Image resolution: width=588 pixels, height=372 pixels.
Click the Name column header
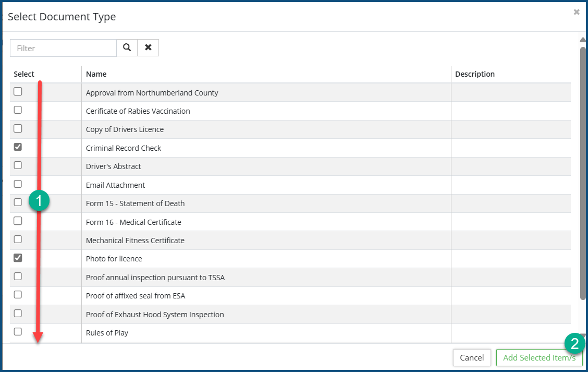click(x=96, y=74)
